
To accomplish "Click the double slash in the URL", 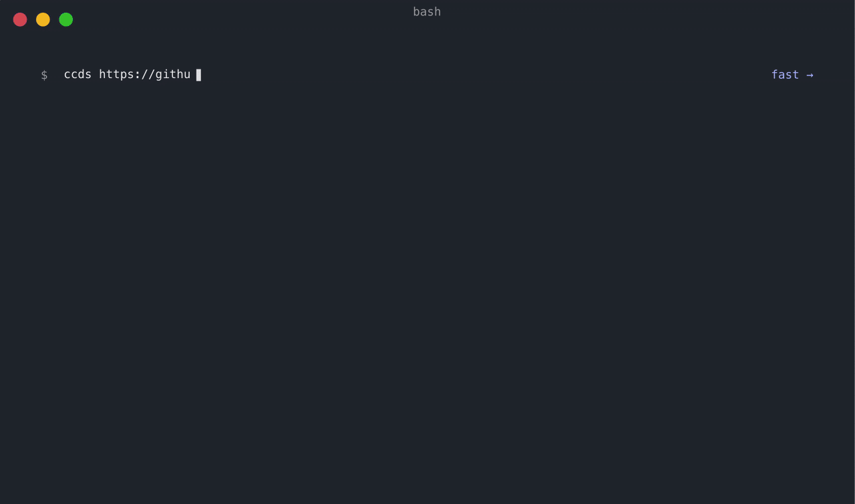I will tap(148, 74).
